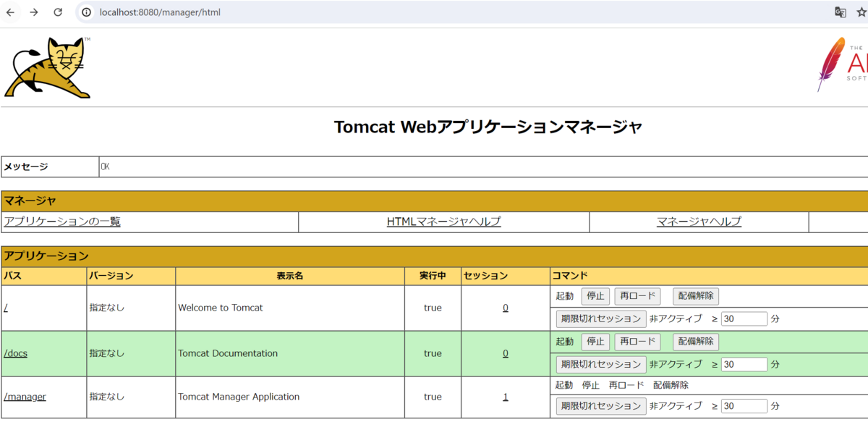Bookmark this page with star icon
Screen dimensions: 868x430
pos(861,12)
